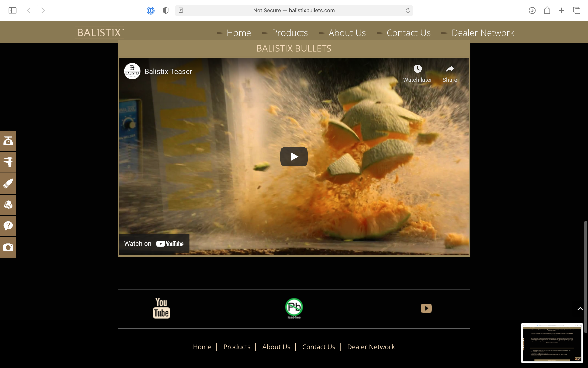Open the screenshot preview thumbnail

coord(552,343)
